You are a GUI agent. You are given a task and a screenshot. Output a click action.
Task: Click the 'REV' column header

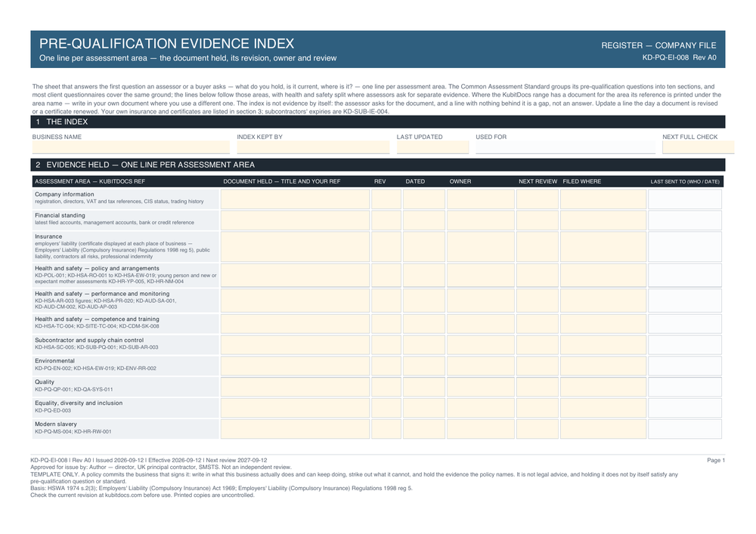click(x=380, y=181)
